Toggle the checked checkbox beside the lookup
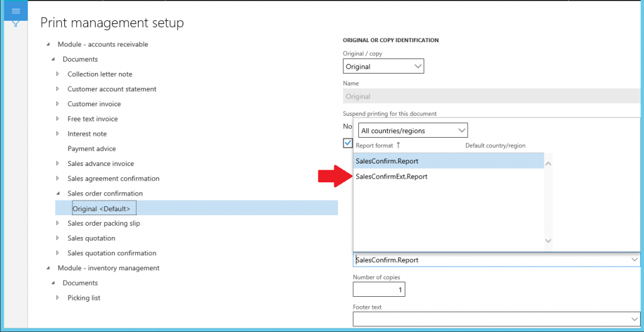This screenshot has height=332, width=644. click(348, 143)
